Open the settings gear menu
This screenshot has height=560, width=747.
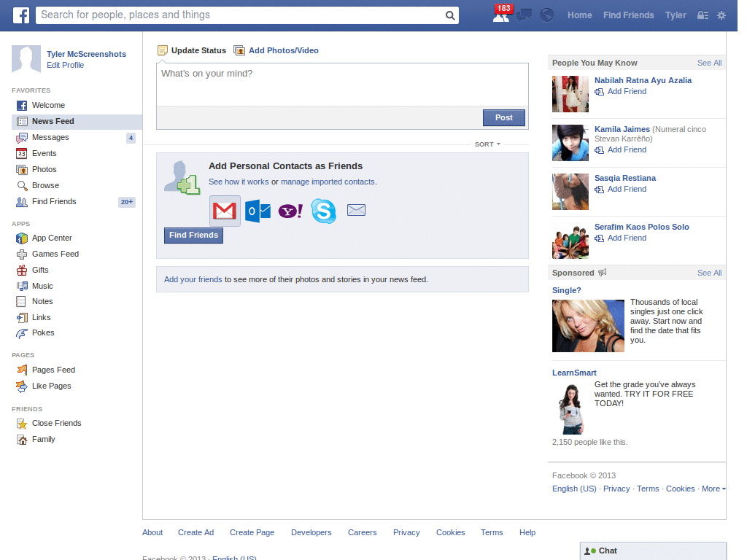721,15
